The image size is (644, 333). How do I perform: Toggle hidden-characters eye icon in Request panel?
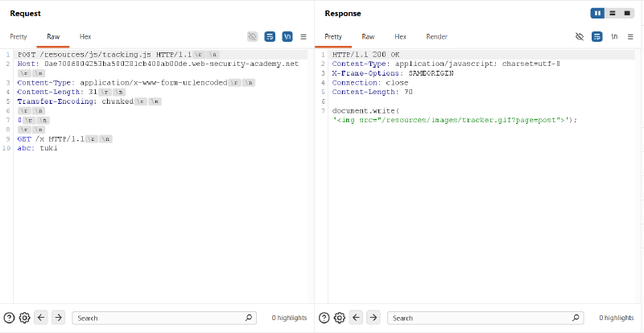252,36
